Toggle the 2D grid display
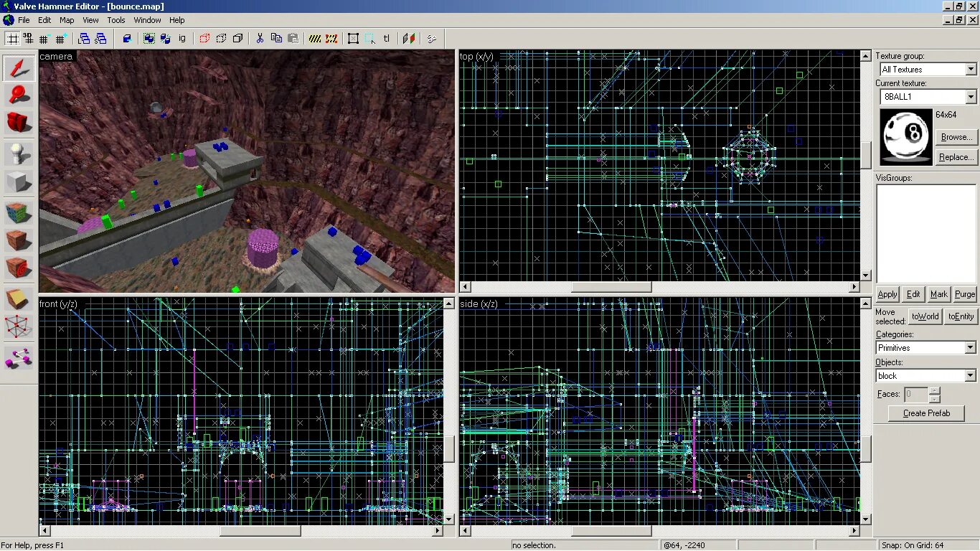Screen dimensions: 980x551 [12, 38]
